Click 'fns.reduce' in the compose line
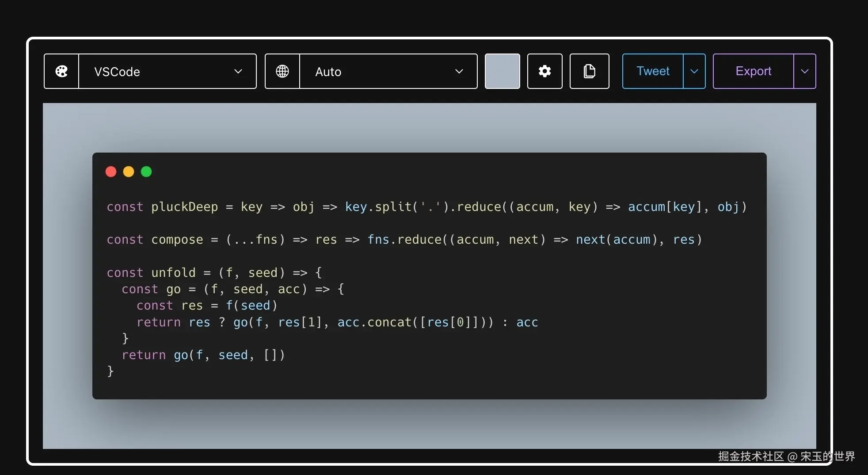The image size is (868, 475). pos(404,240)
